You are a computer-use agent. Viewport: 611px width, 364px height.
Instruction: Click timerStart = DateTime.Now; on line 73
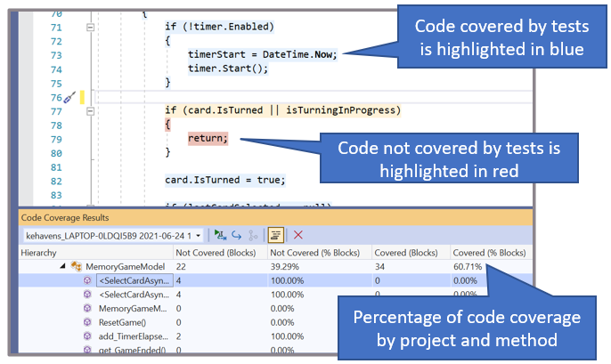262,54
